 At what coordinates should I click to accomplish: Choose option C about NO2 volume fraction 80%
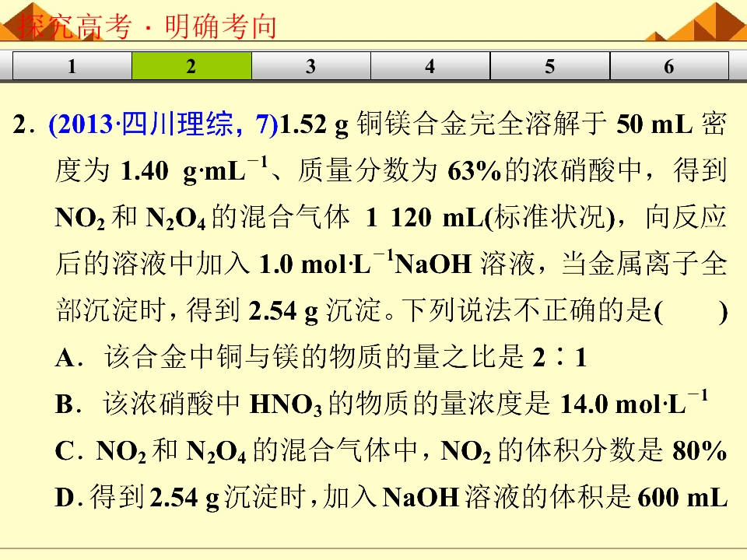(391, 450)
